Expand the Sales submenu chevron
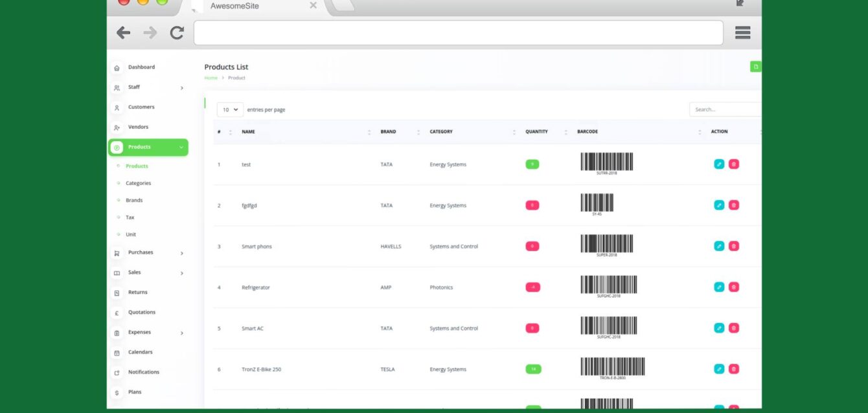868x413 pixels. (x=181, y=273)
